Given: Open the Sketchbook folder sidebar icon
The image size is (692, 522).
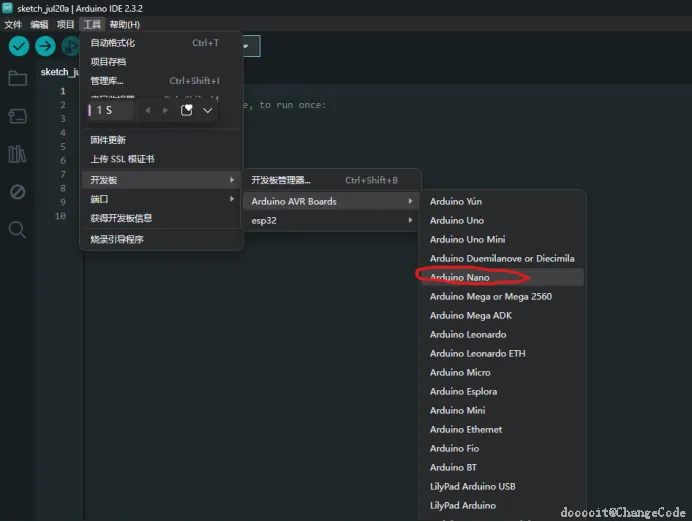Looking at the screenshot, I should click(x=18, y=79).
